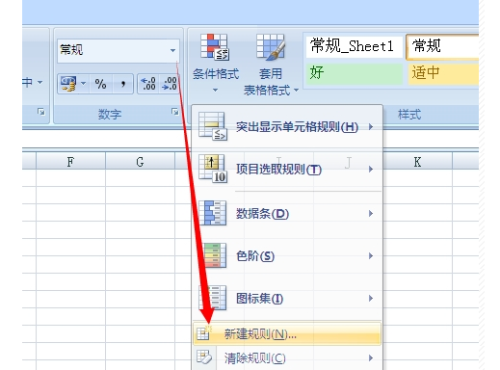Viewport: 500px width, 370px height.
Task: Select column K header
Action: coord(417,162)
